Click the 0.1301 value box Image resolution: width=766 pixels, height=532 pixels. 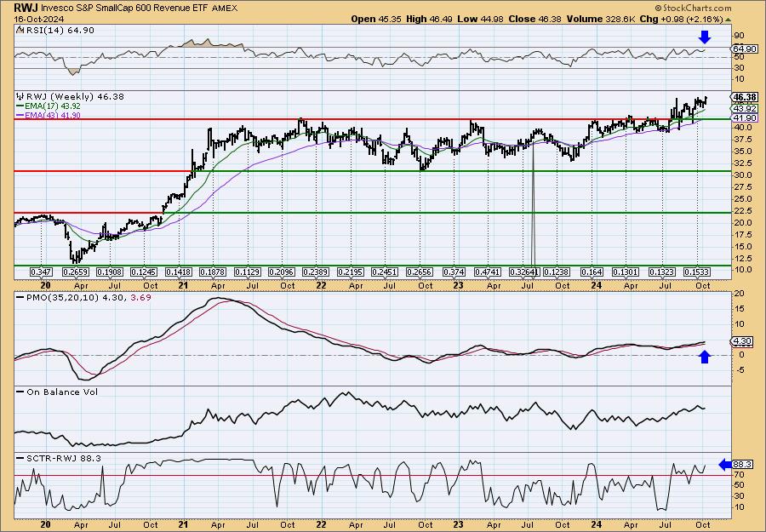click(626, 272)
